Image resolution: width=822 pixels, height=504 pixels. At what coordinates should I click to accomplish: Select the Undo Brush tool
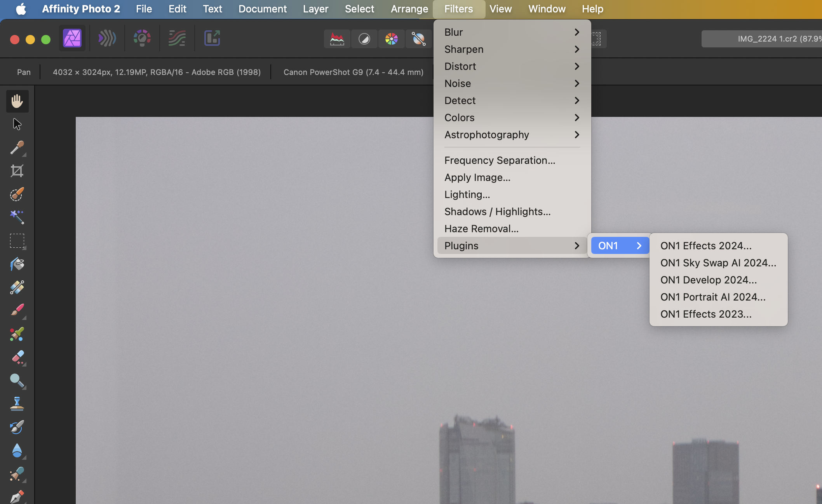[x=17, y=427]
